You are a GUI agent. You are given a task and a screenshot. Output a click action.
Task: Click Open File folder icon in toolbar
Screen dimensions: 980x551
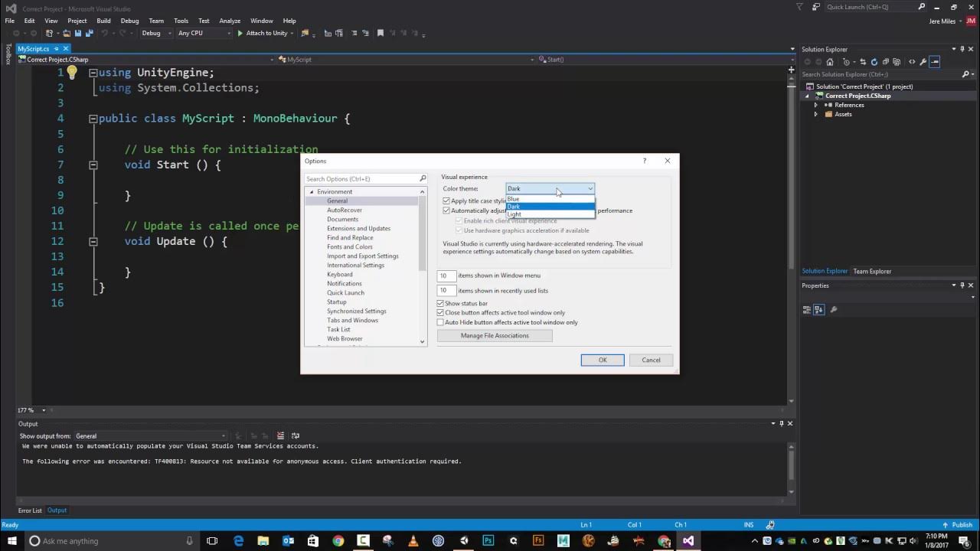coord(67,34)
